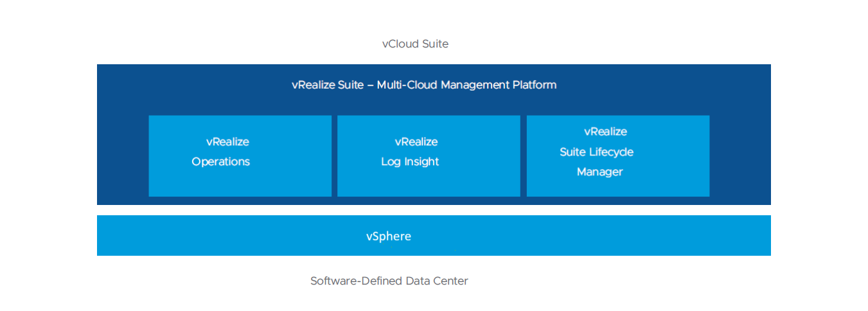Click the vRealize Suite Lifecycle Manager box

coord(618,155)
